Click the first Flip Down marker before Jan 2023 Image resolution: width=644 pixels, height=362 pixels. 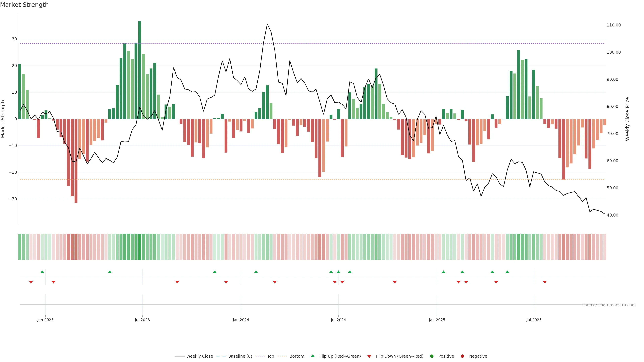coord(31,282)
